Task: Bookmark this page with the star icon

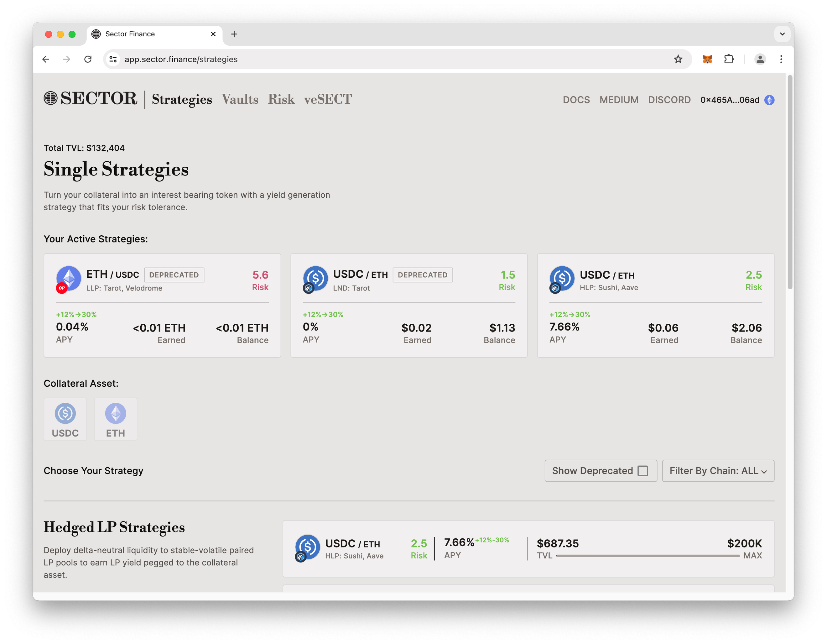Action: point(678,59)
